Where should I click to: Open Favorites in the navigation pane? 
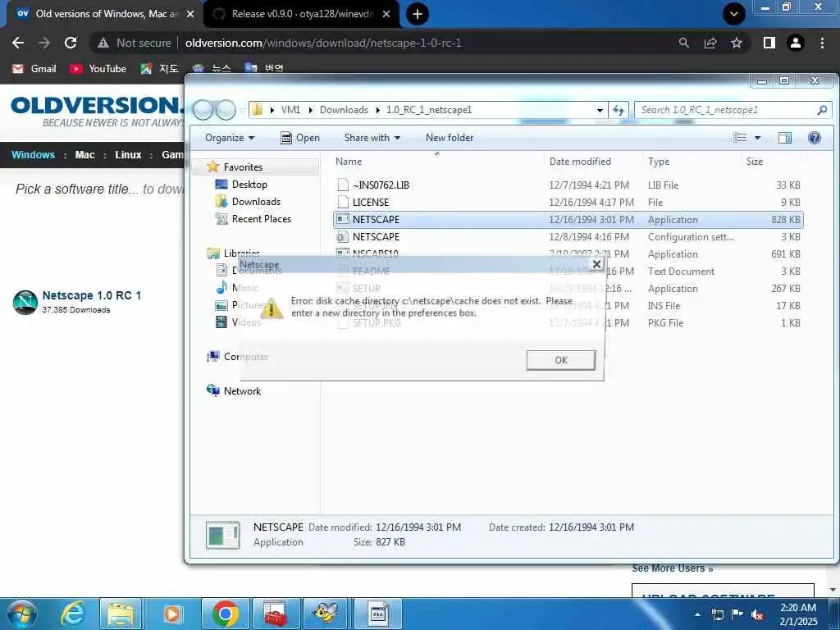point(243,167)
